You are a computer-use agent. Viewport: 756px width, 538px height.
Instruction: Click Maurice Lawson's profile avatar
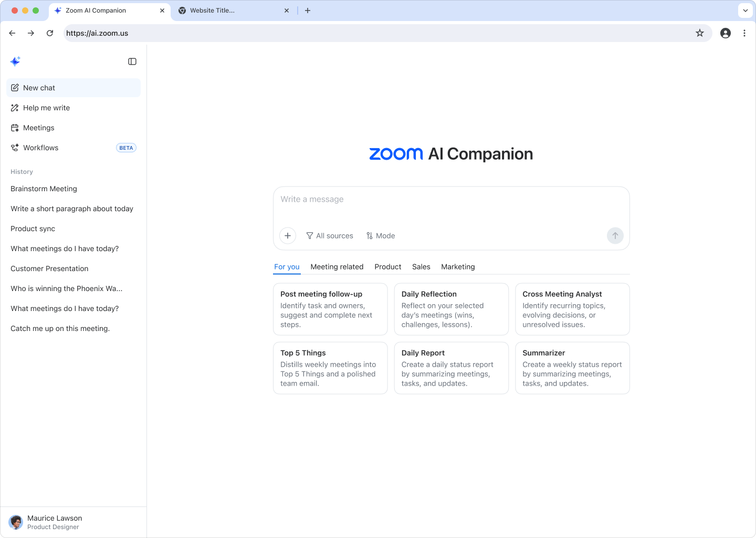pyautogui.click(x=16, y=522)
